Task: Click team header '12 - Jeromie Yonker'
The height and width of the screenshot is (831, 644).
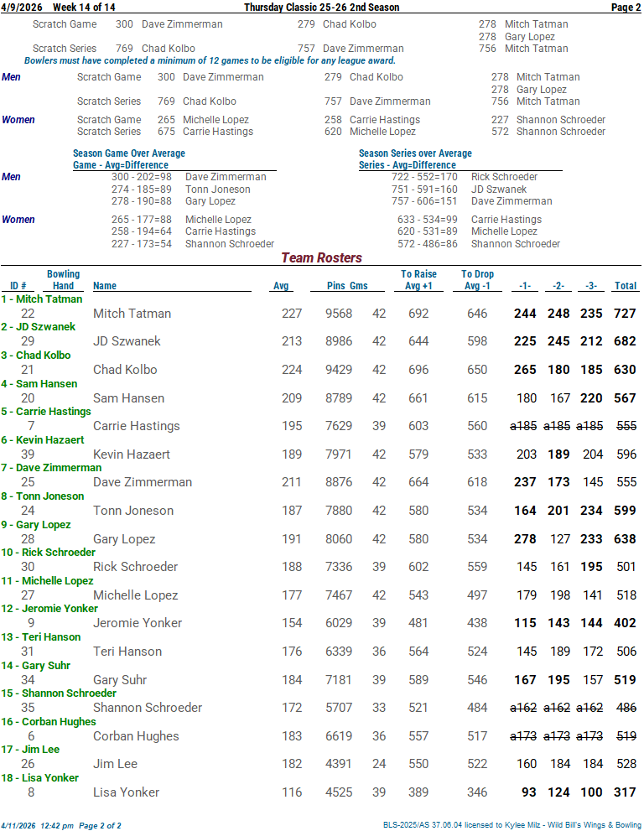Action: [49, 609]
